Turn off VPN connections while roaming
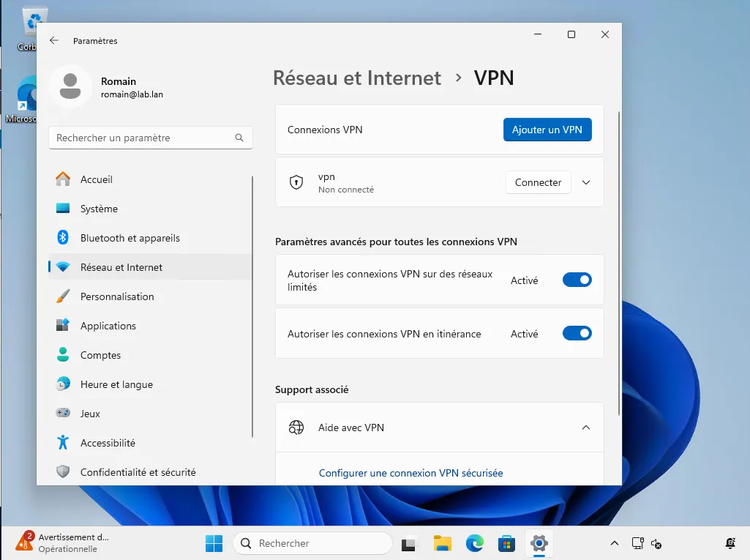Viewport: 750px width, 560px height. point(577,333)
